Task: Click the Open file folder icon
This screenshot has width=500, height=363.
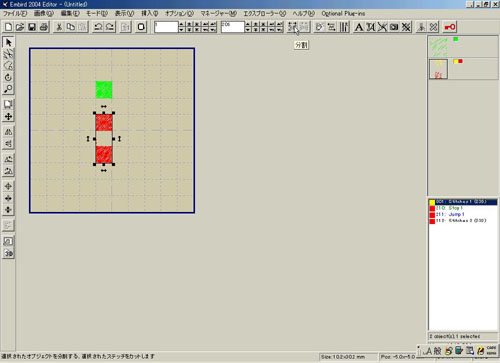Action: 20,27
